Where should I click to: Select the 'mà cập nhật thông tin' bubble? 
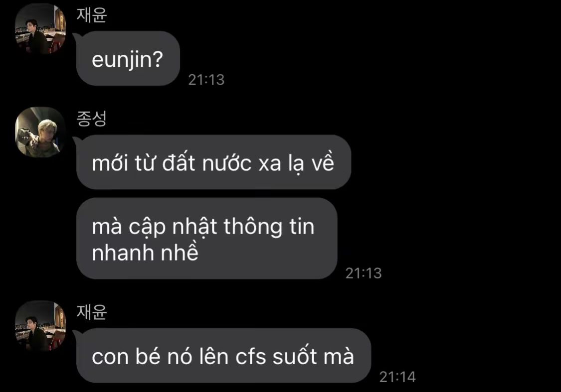(x=207, y=239)
